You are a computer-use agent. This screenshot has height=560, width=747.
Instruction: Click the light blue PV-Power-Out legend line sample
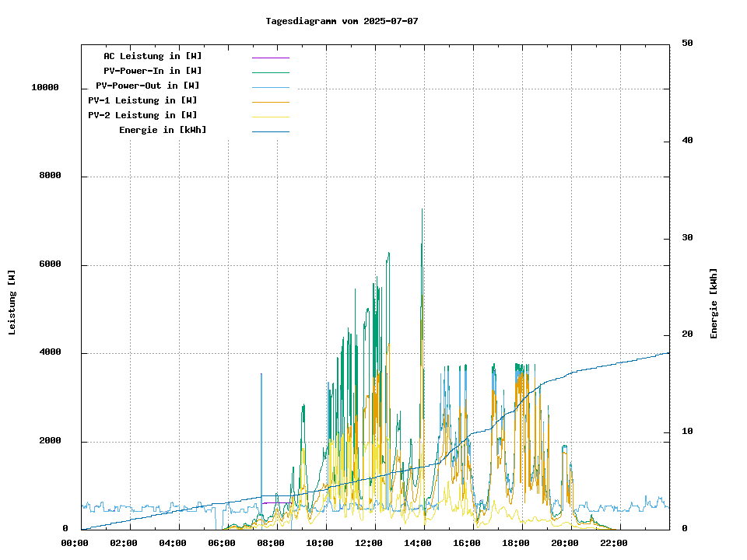coord(270,87)
